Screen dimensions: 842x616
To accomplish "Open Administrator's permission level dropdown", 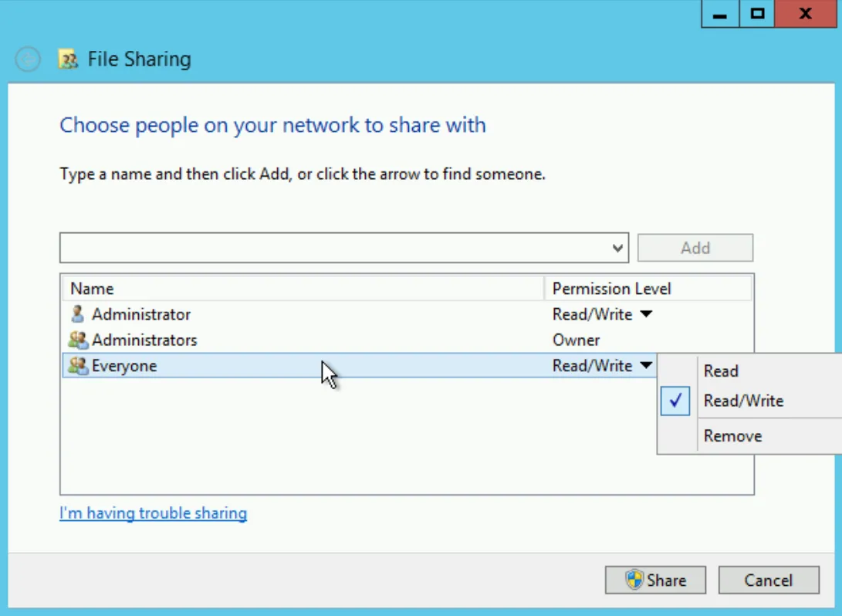I will click(646, 314).
